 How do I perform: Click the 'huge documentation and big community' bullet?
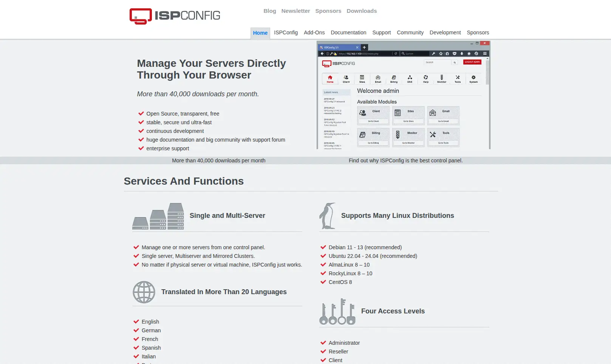[x=216, y=140]
